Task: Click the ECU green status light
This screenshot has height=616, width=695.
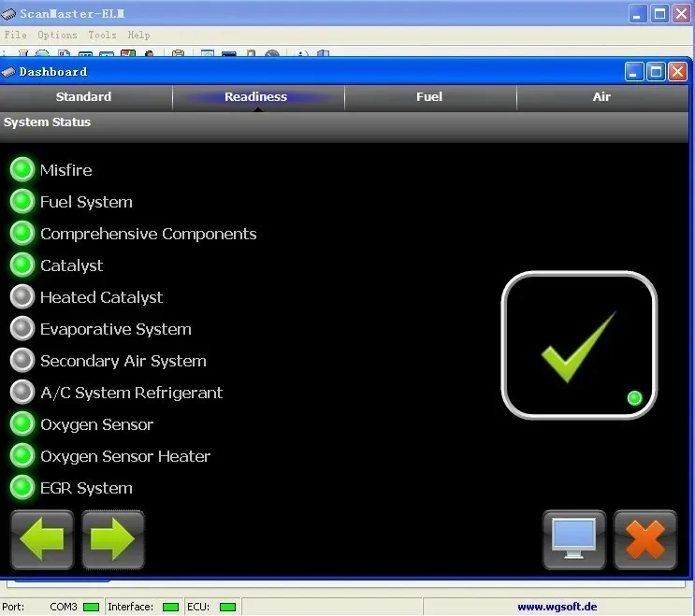Action: tap(228, 607)
